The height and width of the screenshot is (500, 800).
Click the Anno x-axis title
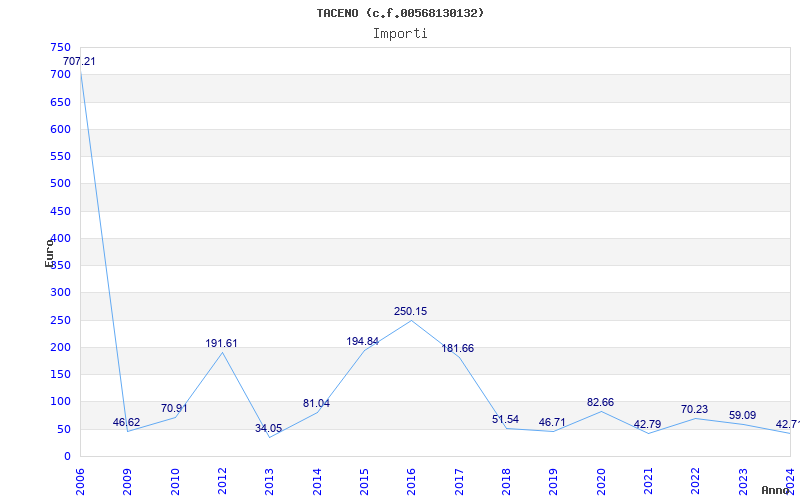pyautogui.click(x=775, y=490)
